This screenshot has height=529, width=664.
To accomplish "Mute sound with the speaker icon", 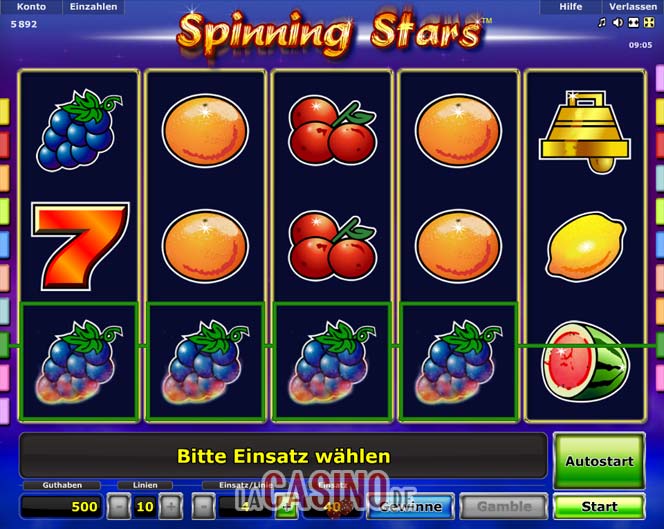I will pyautogui.click(x=618, y=23).
